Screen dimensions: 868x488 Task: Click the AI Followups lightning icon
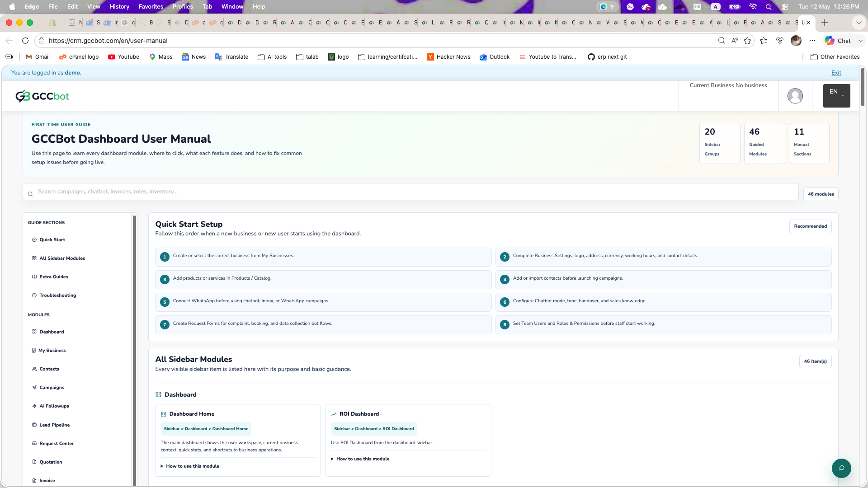(34, 406)
